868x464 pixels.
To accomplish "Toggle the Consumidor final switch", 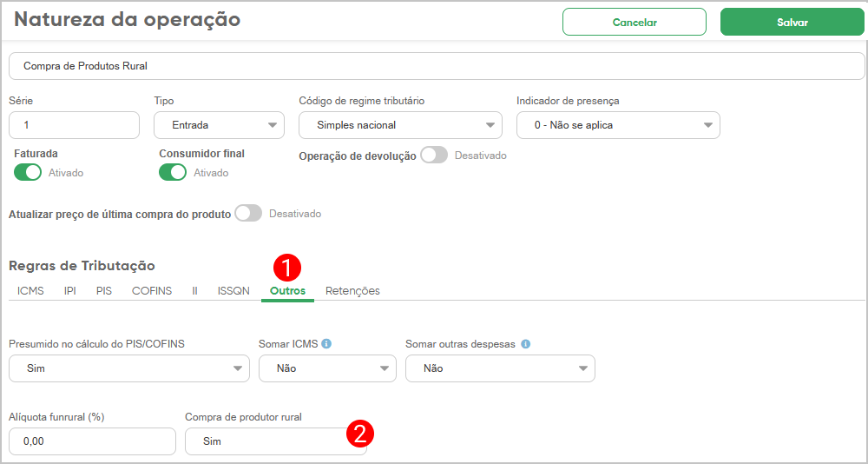I will pyautogui.click(x=173, y=172).
